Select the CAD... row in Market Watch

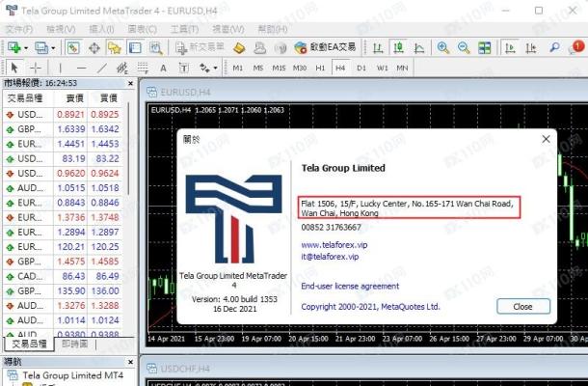(65, 276)
